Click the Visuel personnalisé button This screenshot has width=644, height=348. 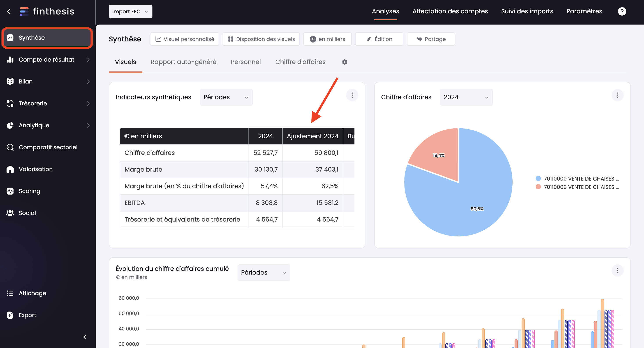click(184, 39)
